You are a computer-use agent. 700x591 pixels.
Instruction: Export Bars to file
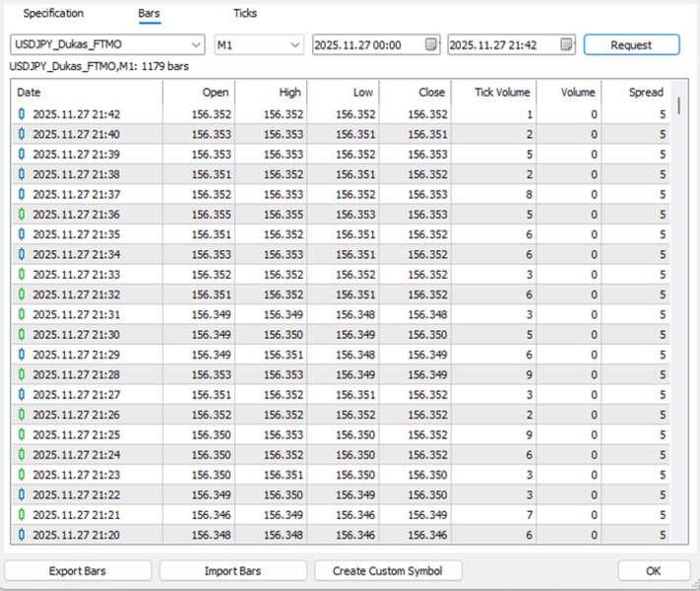pyautogui.click(x=78, y=571)
